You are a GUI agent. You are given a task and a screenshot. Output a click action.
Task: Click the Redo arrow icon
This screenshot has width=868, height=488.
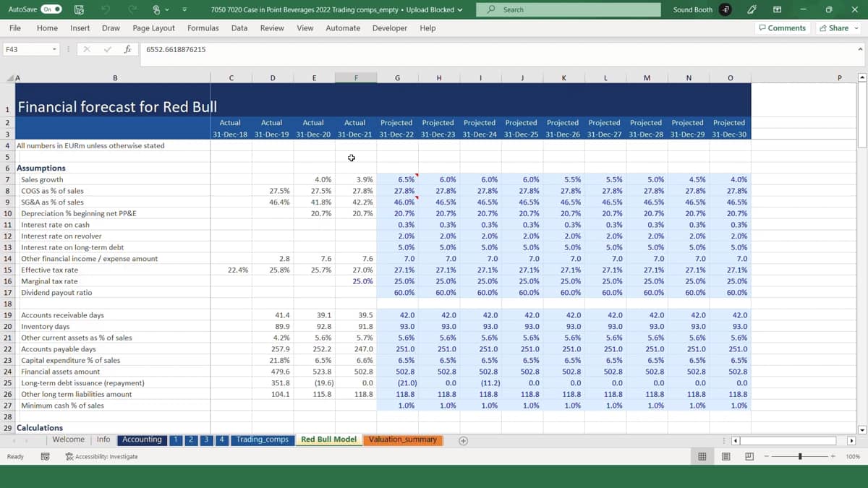click(132, 9)
